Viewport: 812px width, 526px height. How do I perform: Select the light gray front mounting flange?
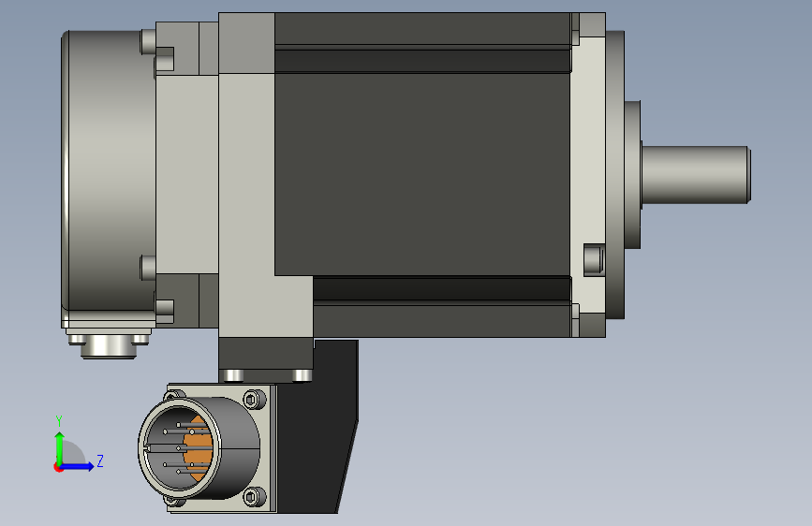coord(588,174)
